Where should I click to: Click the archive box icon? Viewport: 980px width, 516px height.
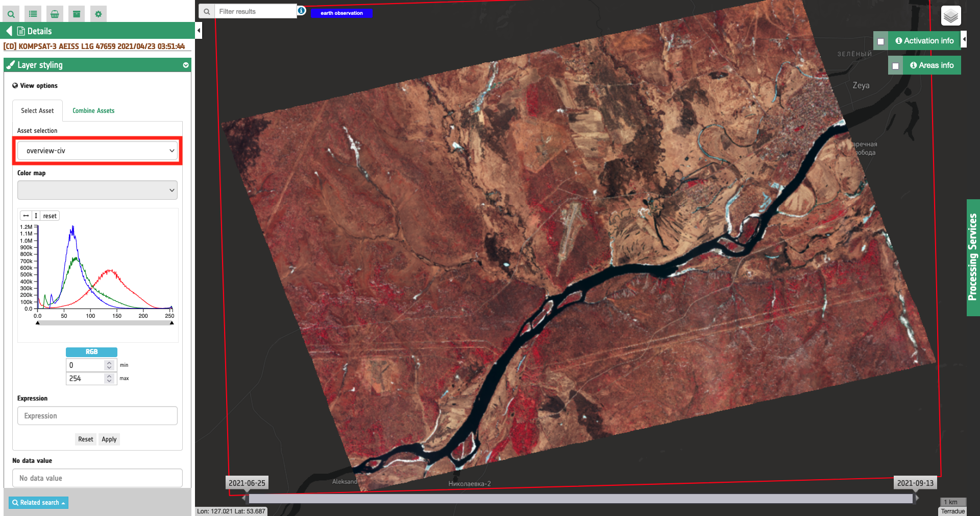point(77,14)
